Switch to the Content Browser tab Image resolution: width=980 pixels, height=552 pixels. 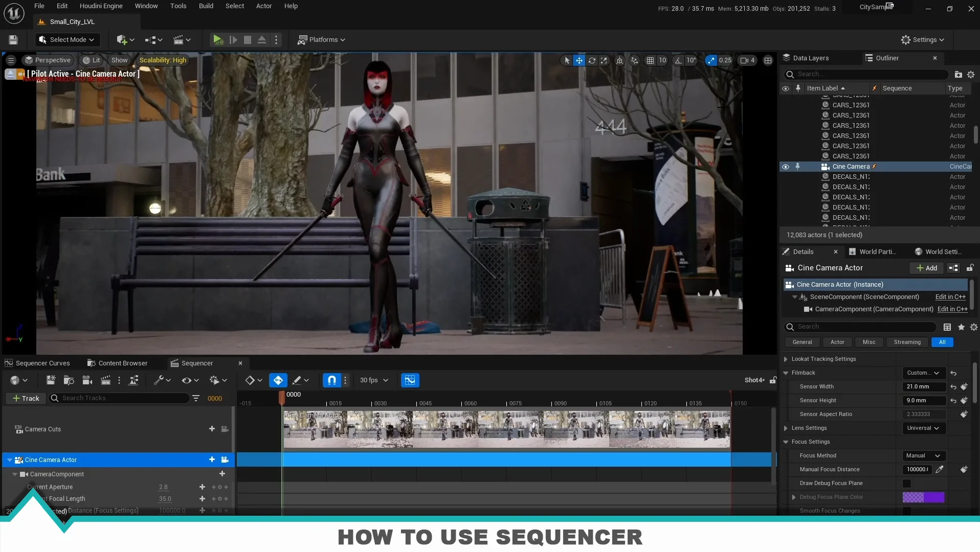(122, 363)
